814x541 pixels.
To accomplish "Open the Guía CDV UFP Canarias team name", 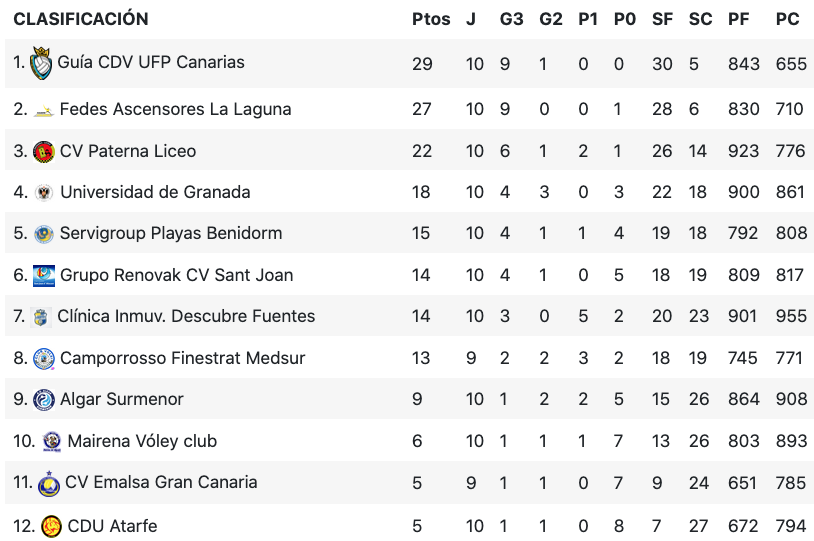I will click(x=151, y=62).
